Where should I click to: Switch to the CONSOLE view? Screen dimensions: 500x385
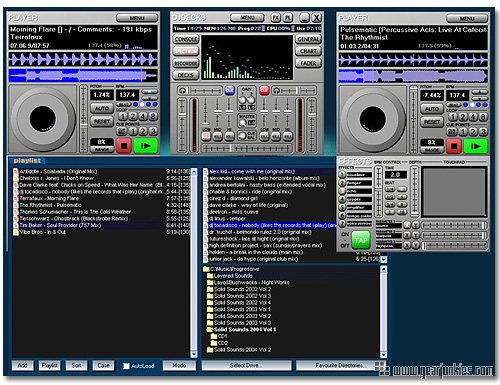(186, 39)
